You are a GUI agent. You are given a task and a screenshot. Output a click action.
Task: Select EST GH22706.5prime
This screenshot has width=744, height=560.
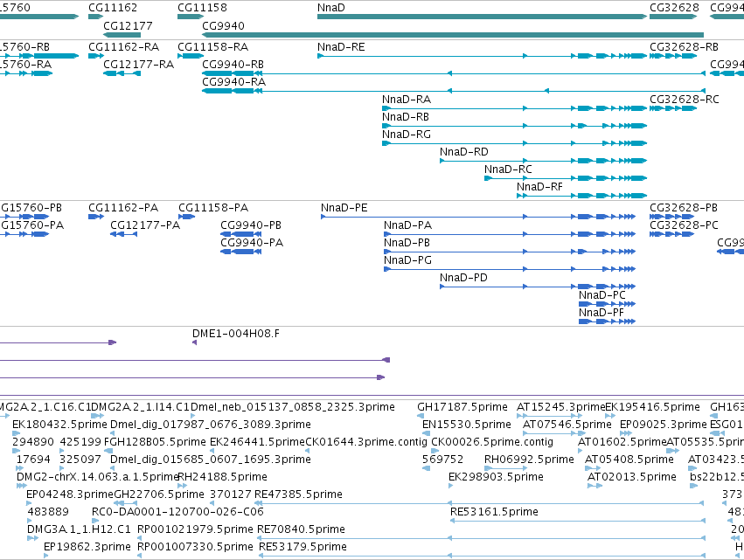pyautogui.click(x=126, y=503)
